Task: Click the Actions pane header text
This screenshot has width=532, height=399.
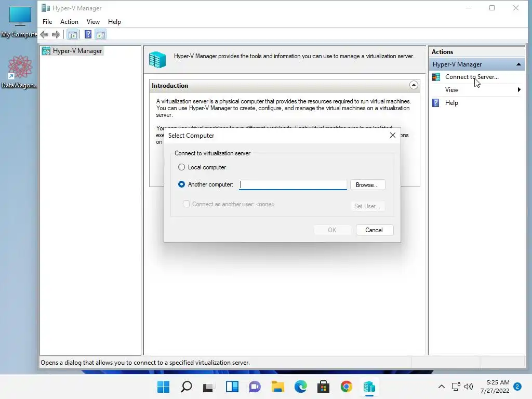Action: 443,52
